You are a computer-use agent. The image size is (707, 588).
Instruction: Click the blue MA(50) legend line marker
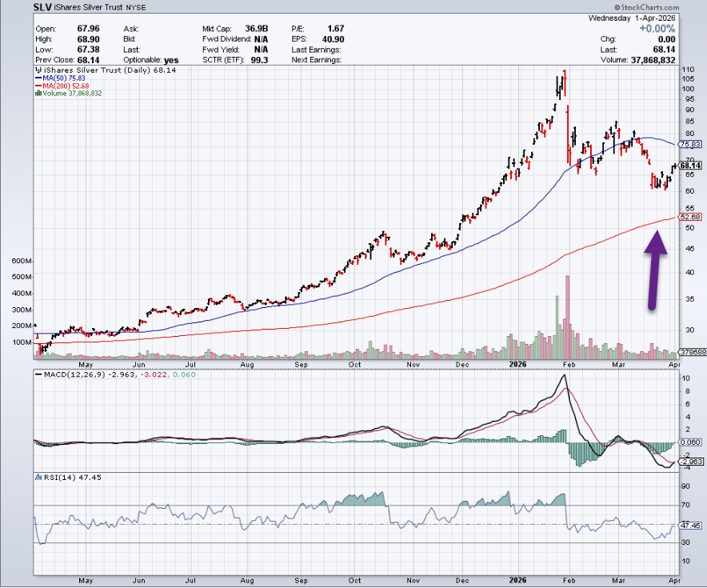click(38, 78)
